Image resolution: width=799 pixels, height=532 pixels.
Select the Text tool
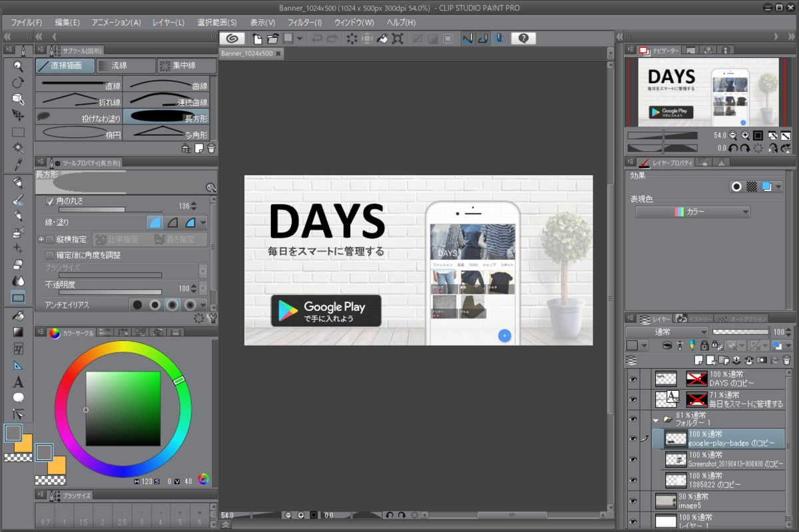click(18, 382)
